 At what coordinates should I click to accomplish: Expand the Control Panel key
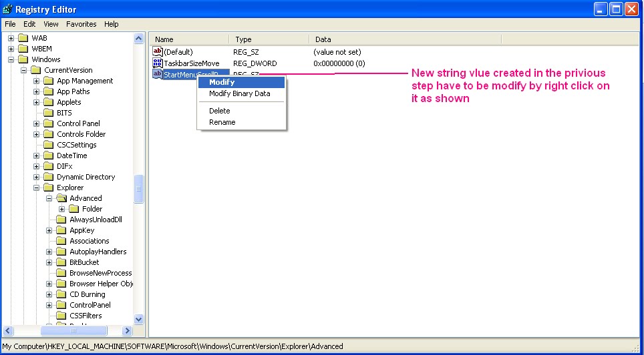click(x=37, y=123)
